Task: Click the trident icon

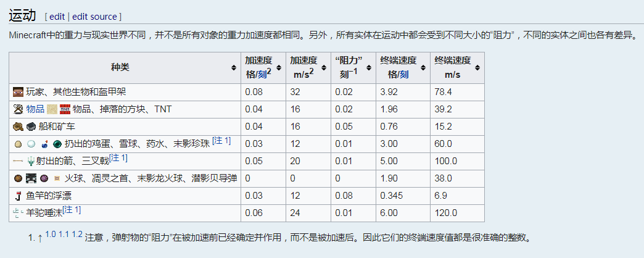Action: click(31, 162)
